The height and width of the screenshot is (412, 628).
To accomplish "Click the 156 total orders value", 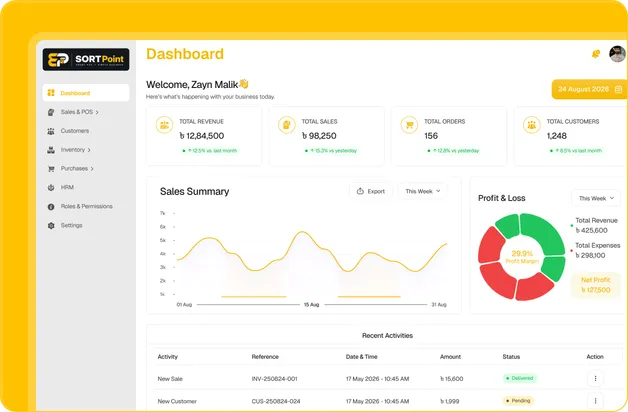I will click(431, 136).
